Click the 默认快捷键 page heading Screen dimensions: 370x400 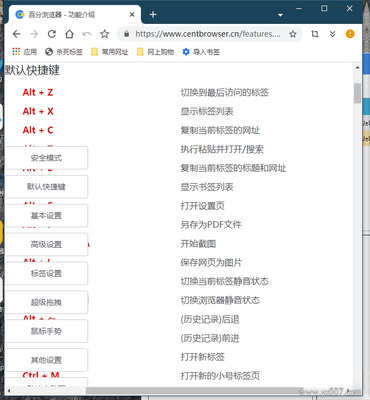[32, 70]
